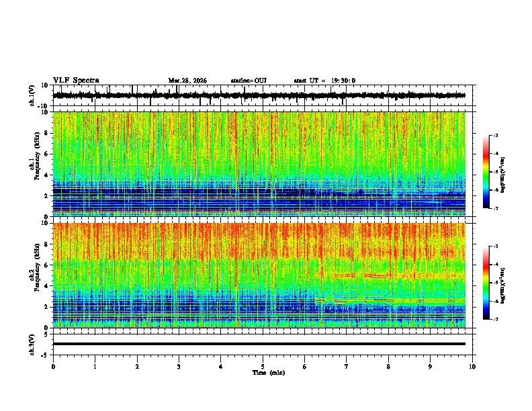Click the "5" tick on the Time axis
This screenshot has height=411, width=532.
pos(263,367)
